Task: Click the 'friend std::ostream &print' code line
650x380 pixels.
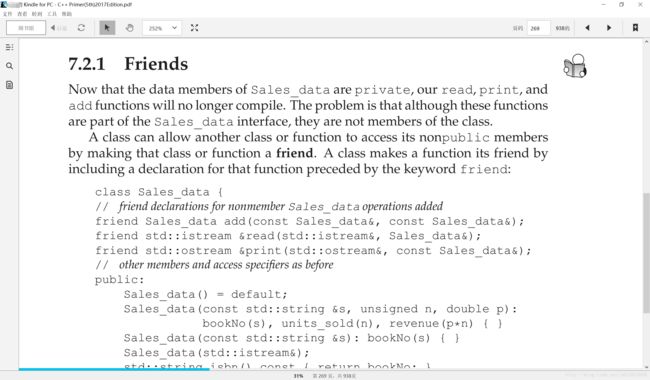Action: tap(313, 251)
